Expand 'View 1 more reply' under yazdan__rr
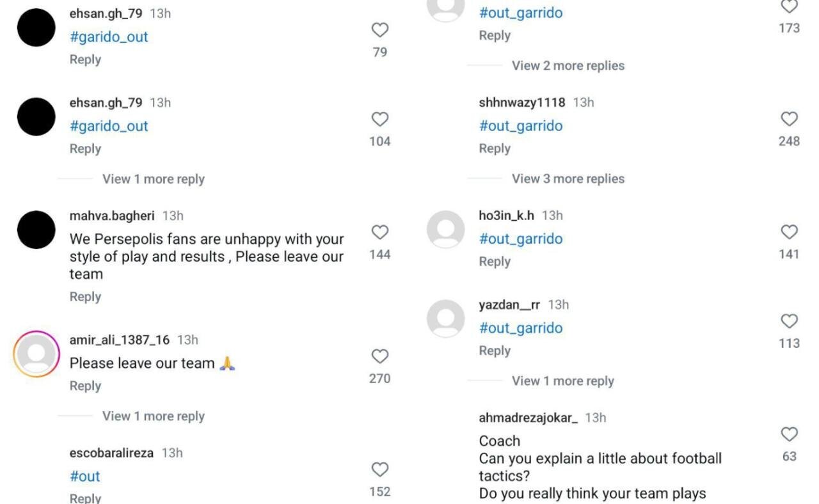This screenshot has width=819, height=504. [x=562, y=381]
